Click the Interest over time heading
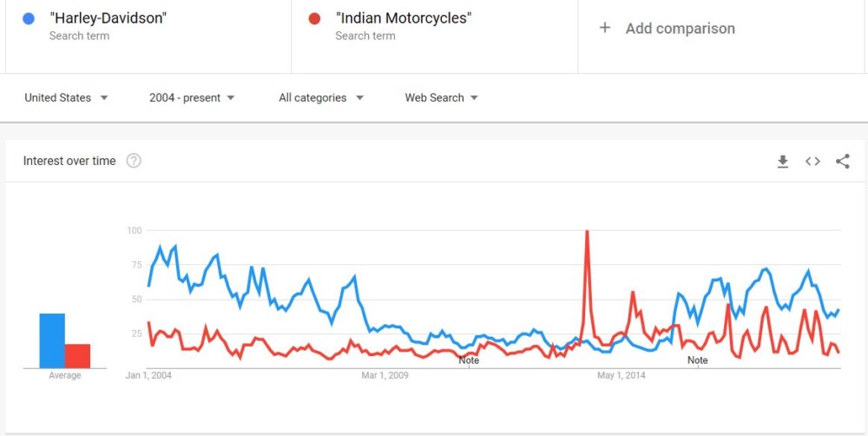 click(69, 161)
